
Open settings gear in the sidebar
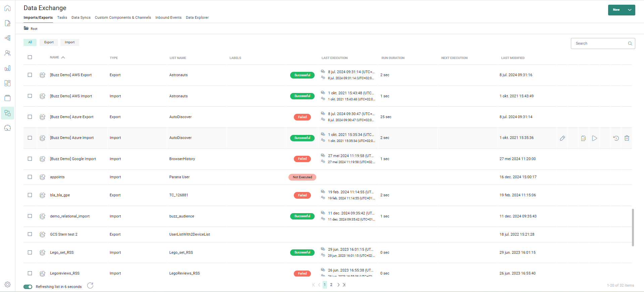click(x=7, y=285)
